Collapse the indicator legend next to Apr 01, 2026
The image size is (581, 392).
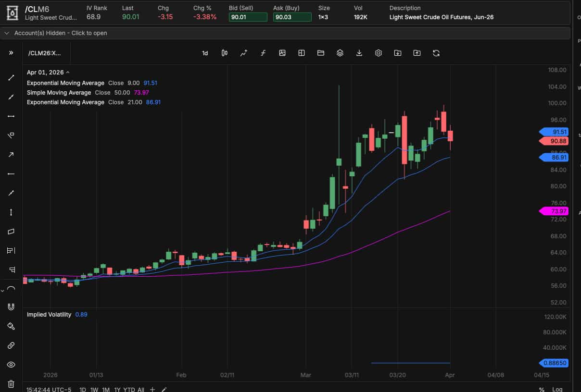coord(68,73)
